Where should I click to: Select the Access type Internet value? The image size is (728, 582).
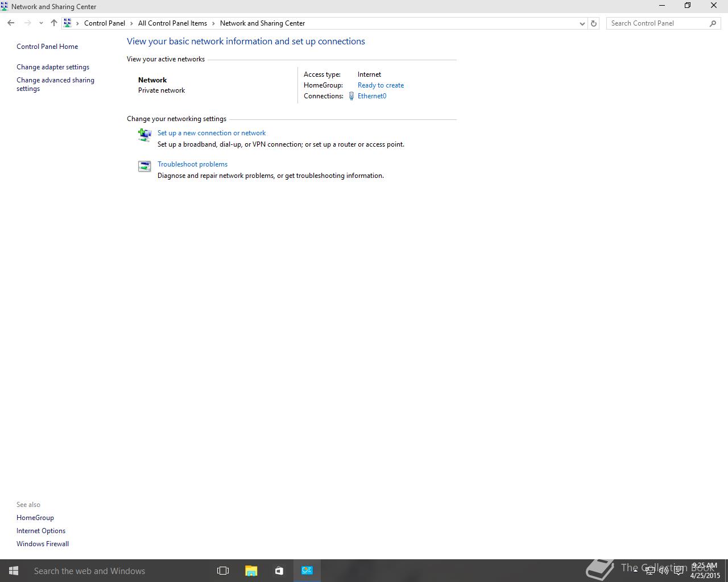point(369,74)
